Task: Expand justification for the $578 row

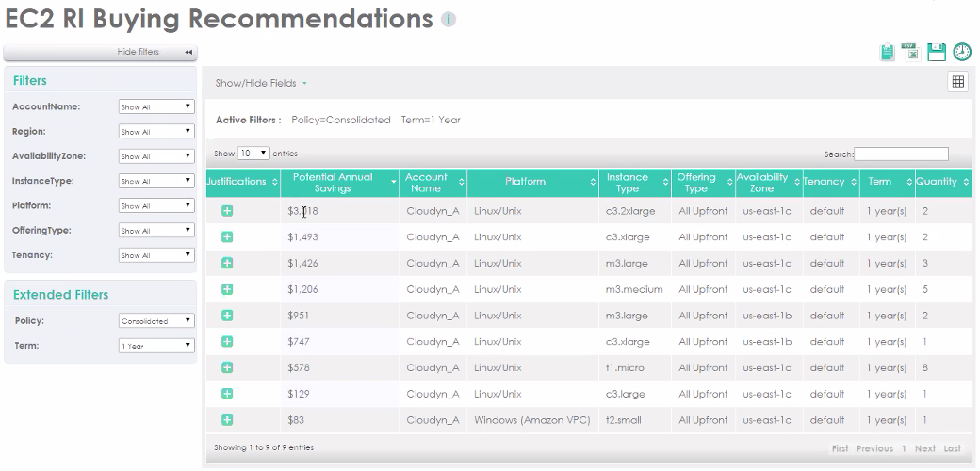Action: pos(227,368)
